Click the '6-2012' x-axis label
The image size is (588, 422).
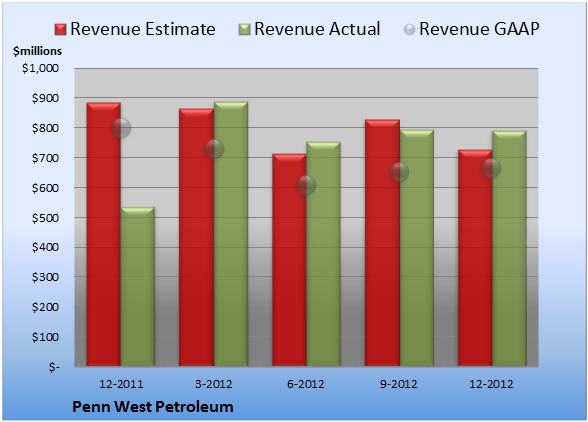pyautogui.click(x=306, y=384)
